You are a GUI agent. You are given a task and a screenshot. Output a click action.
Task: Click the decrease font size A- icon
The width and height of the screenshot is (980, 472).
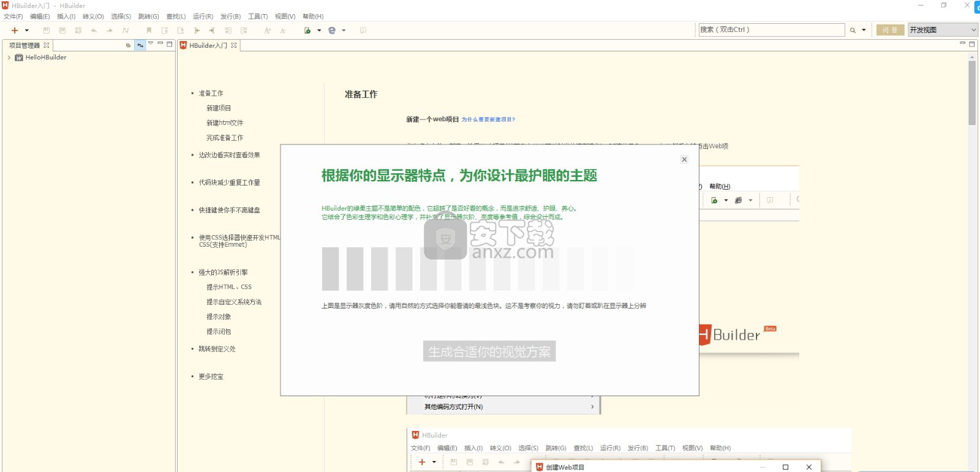[x=283, y=30]
